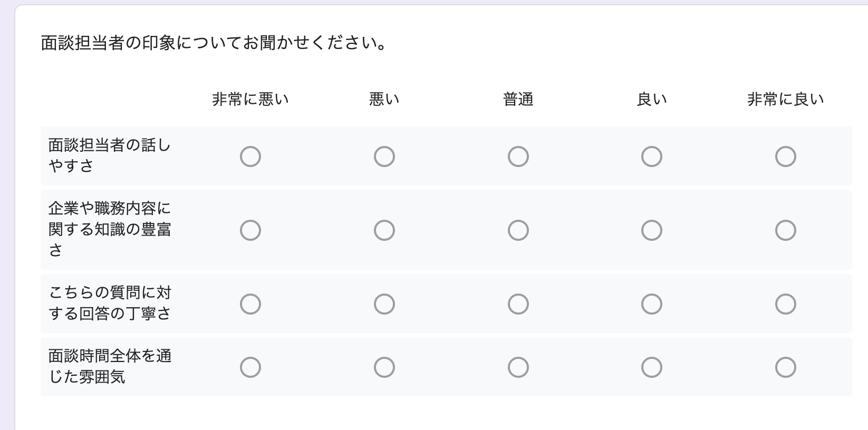Select 良い for 面談時間全体を通じた雰囲気
The image size is (868, 430).
(652, 367)
